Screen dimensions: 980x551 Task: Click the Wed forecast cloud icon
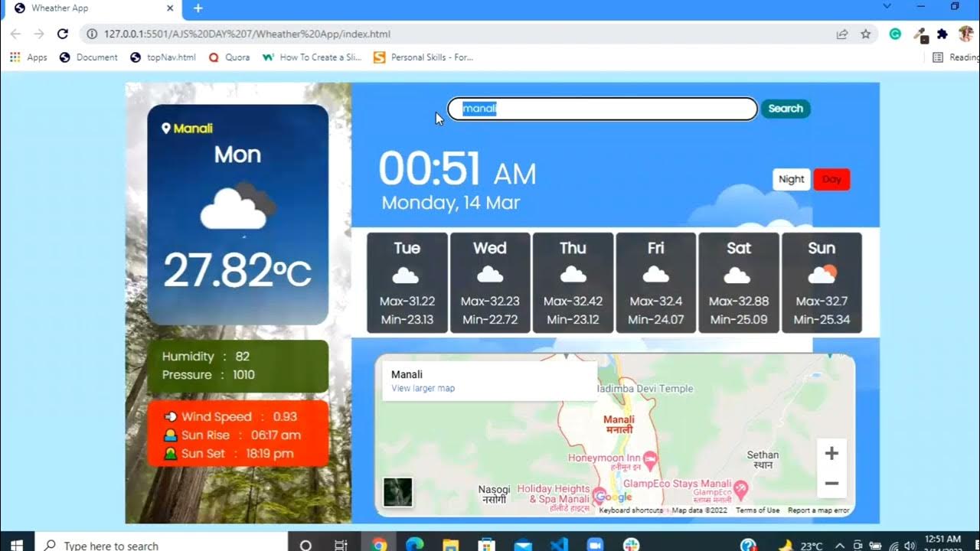tap(490, 275)
